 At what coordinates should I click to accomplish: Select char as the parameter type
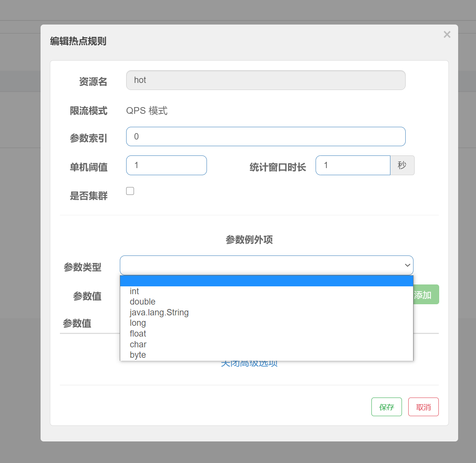pos(138,344)
